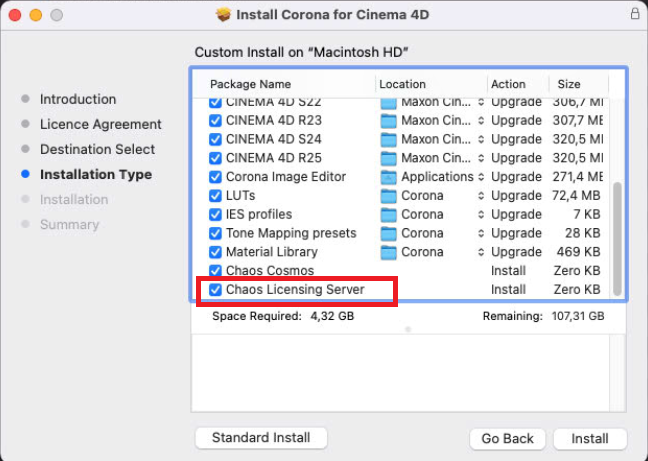Image resolution: width=648 pixels, height=461 pixels.
Task: Open location dropdown for Corona Image Editor
Action: pos(480,177)
